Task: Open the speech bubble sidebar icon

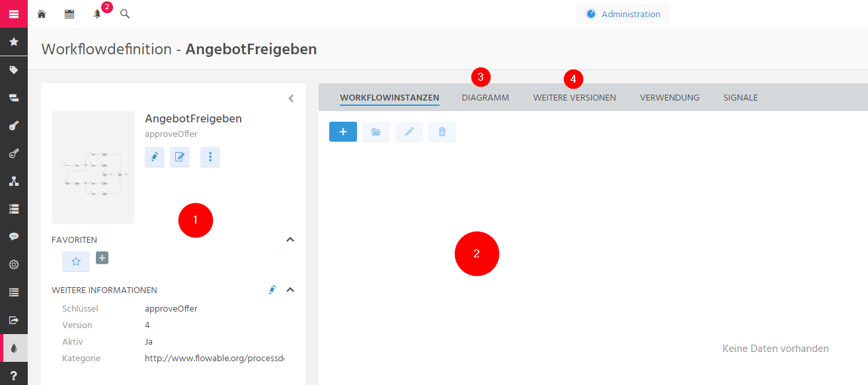Action: coord(13,236)
